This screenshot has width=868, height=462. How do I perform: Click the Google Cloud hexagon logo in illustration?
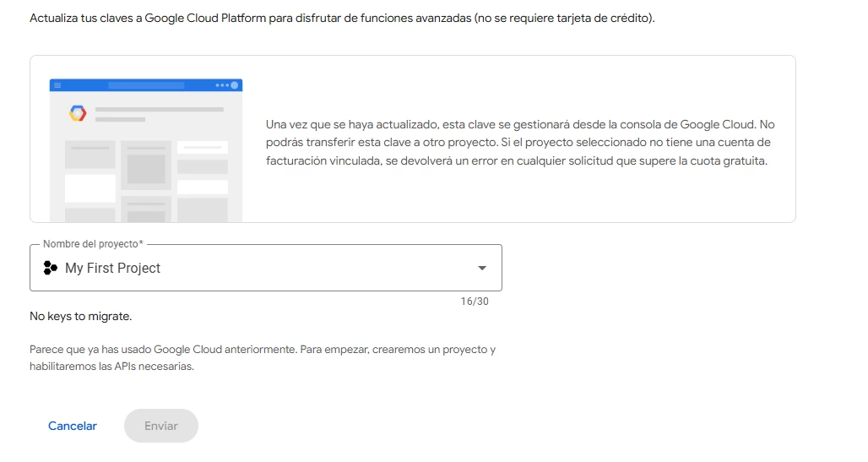[x=78, y=113]
